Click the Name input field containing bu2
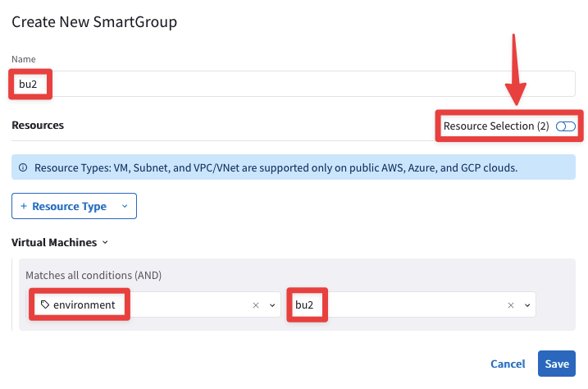The width and height of the screenshot is (588, 389). click(294, 84)
